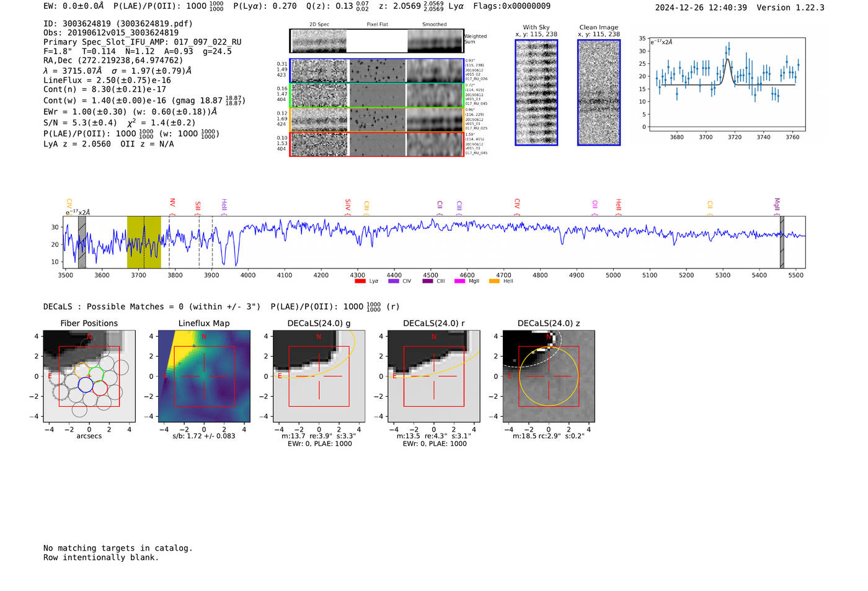
Task: Click the red fiber circle in Fiber Positions
Action: point(100,389)
